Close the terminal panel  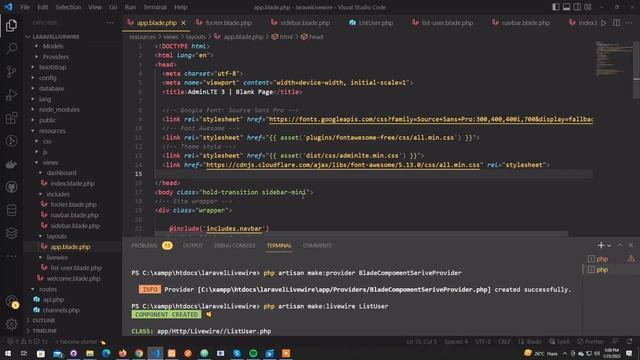click(631, 245)
